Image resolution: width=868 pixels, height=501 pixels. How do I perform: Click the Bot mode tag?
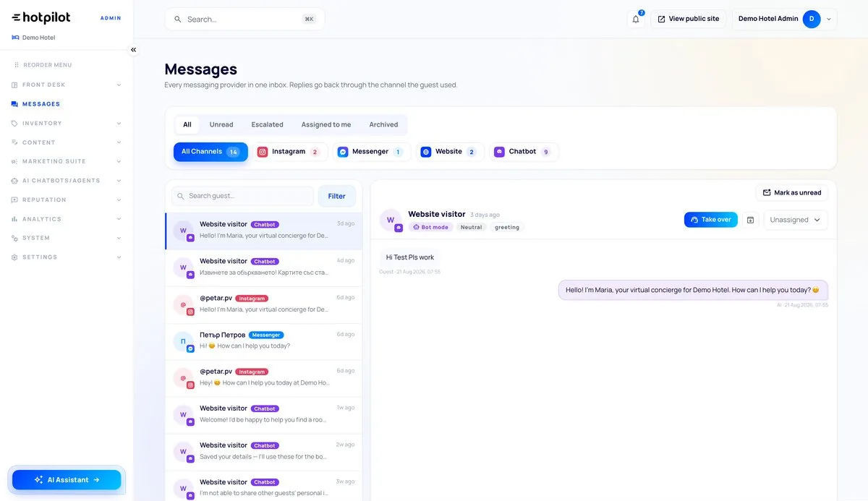pyautogui.click(x=431, y=227)
